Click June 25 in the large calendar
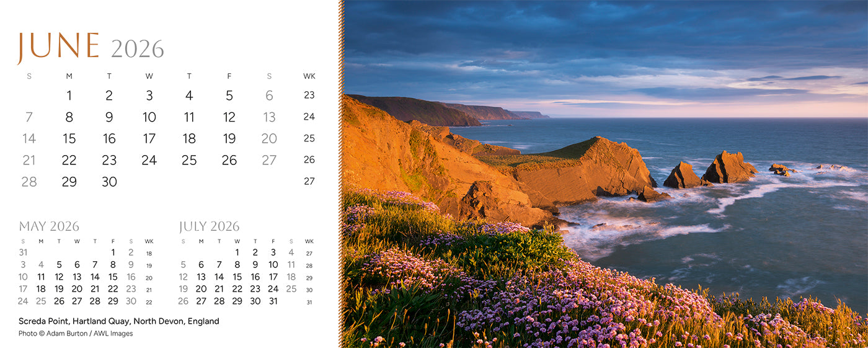 (x=189, y=160)
